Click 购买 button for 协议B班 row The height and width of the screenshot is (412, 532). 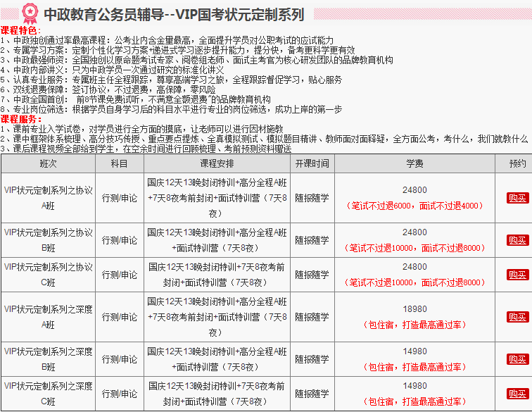(x=517, y=240)
